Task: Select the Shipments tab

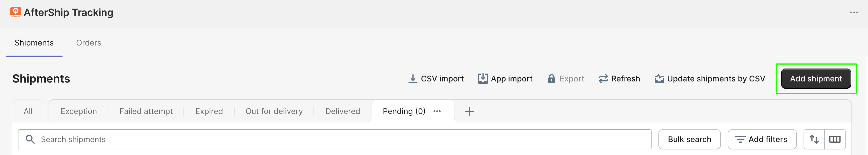Action: point(34,43)
